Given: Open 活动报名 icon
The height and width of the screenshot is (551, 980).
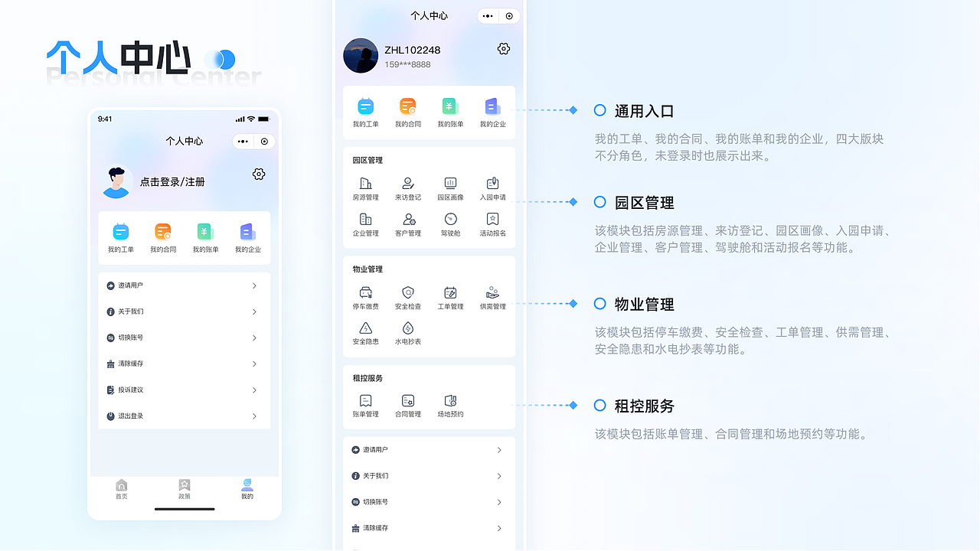Looking at the screenshot, I should coord(493,219).
